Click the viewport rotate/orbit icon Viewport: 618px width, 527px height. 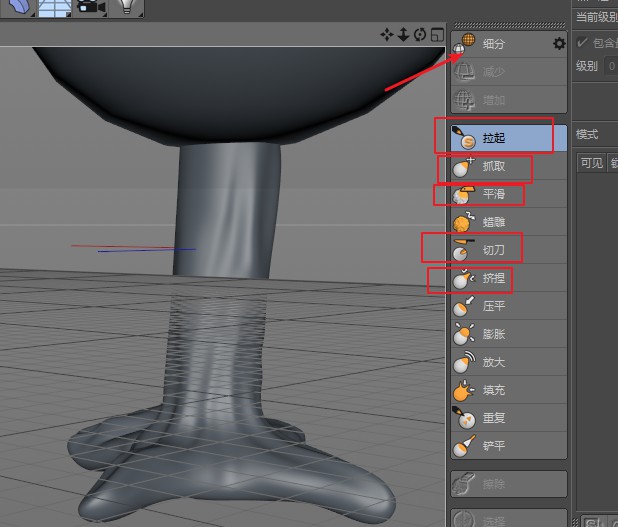click(420, 35)
